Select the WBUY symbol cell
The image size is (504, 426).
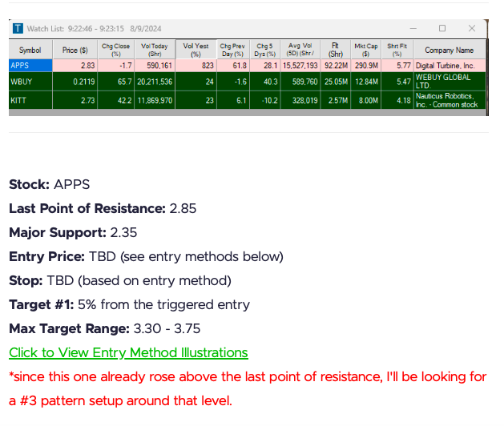30,82
